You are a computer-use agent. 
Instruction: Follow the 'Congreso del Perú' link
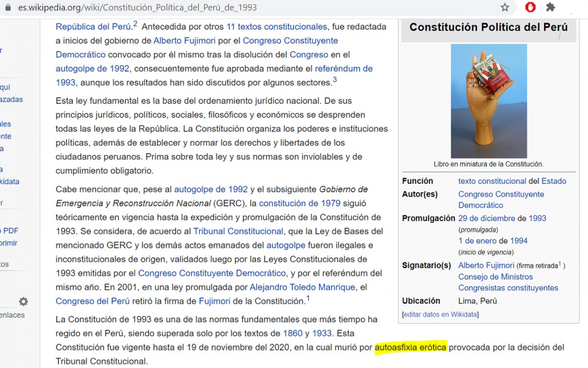93,301
